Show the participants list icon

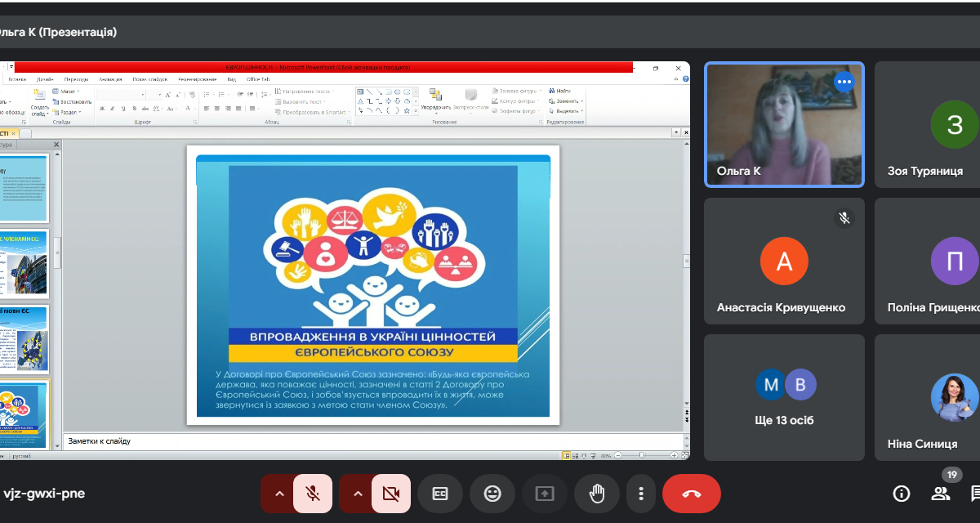(x=941, y=494)
